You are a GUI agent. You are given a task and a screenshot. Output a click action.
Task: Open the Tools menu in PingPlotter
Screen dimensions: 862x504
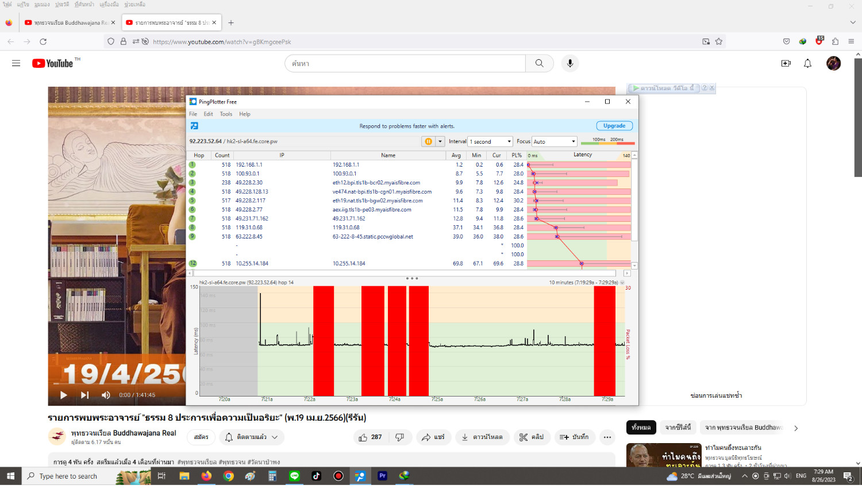coord(226,114)
